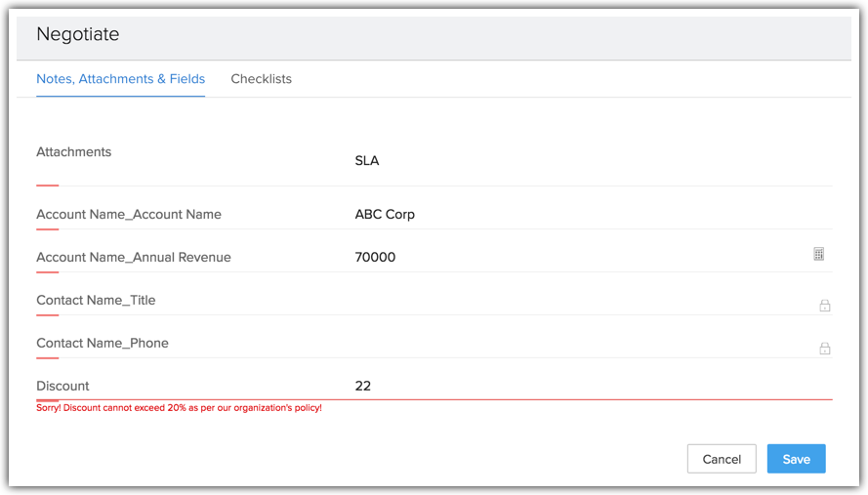
Task: Click the lock icon in Contact Name_Phone row
Action: pos(825,349)
